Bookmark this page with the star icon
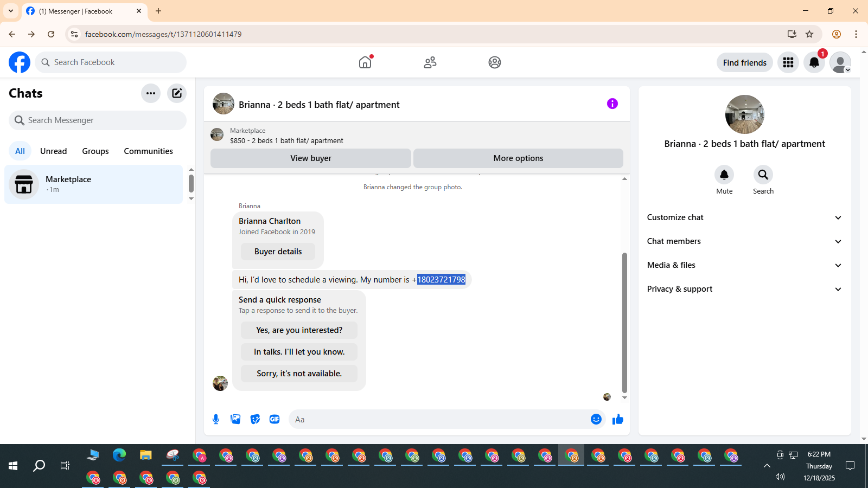This screenshot has height=488, width=868. [809, 34]
